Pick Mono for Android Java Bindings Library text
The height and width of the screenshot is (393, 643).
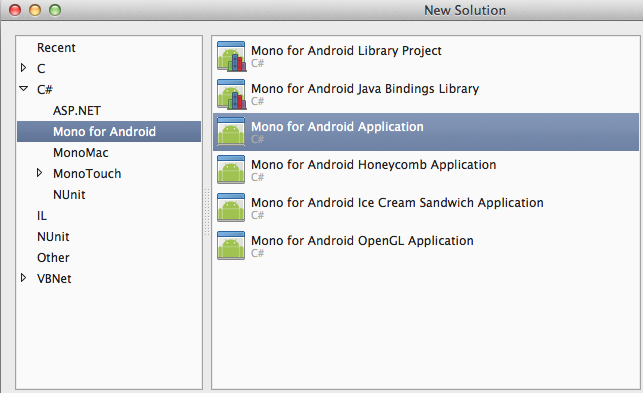[x=365, y=89]
